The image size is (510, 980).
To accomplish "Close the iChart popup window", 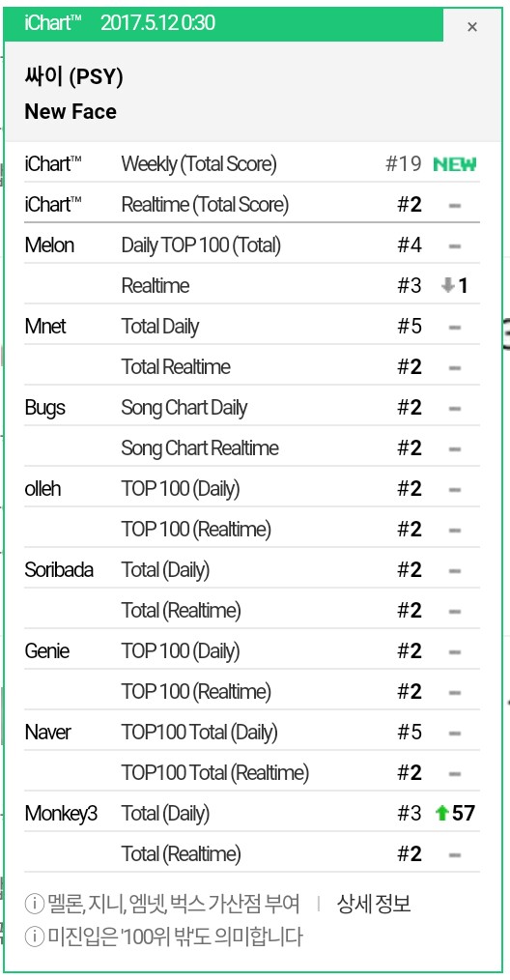I will click(472, 26).
